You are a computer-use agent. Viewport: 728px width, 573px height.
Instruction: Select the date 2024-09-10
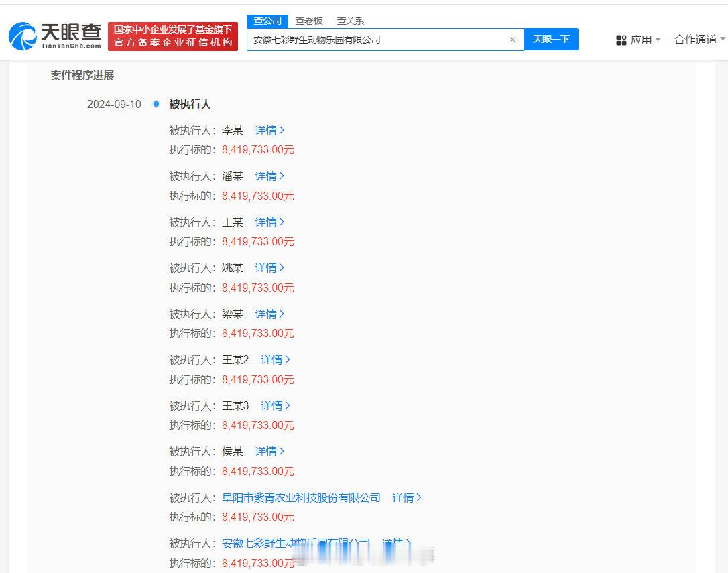click(114, 104)
